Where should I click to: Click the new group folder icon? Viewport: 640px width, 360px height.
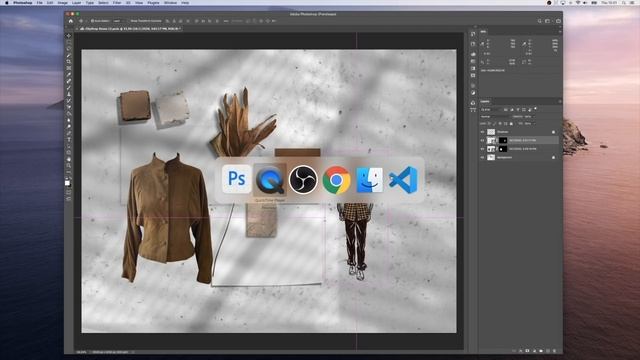(x=541, y=351)
